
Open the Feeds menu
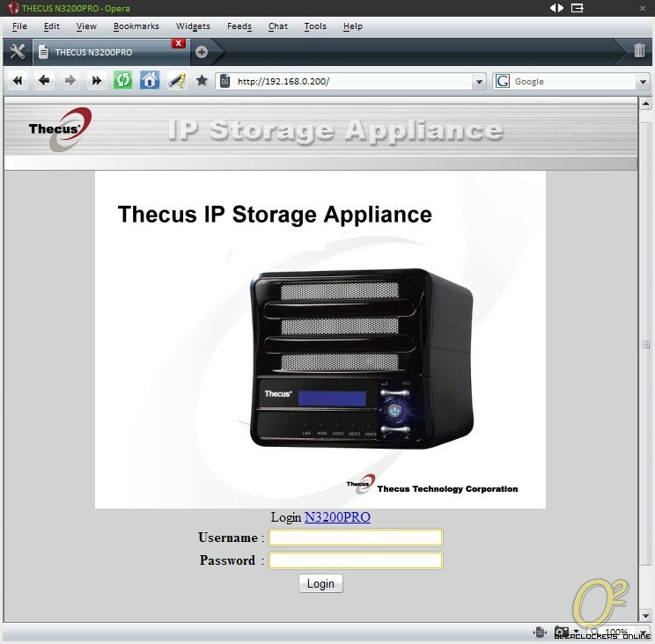tap(239, 26)
